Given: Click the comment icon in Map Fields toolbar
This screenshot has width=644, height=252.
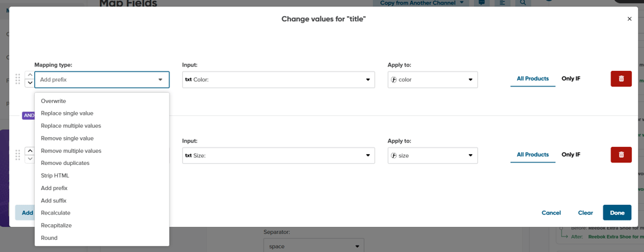Looking at the screenshot, I should 481,3.
